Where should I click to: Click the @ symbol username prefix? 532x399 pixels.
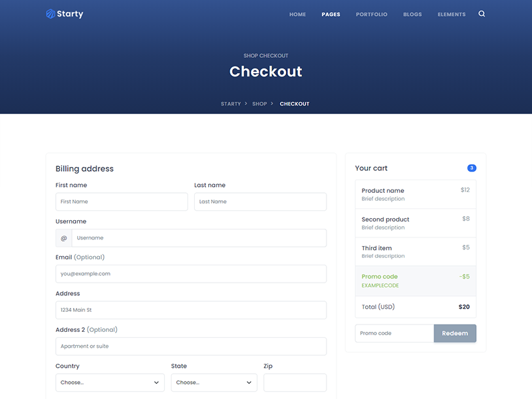64,238
